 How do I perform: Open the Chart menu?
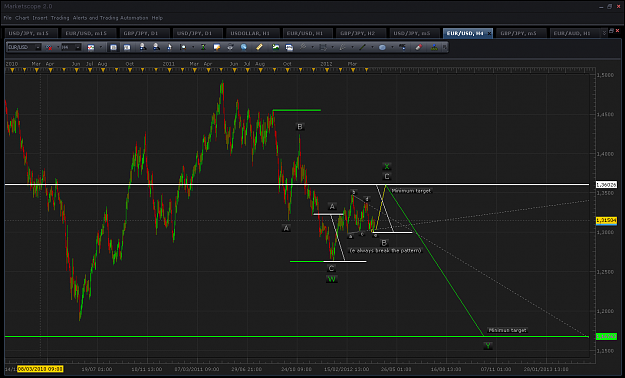(22, 18)
